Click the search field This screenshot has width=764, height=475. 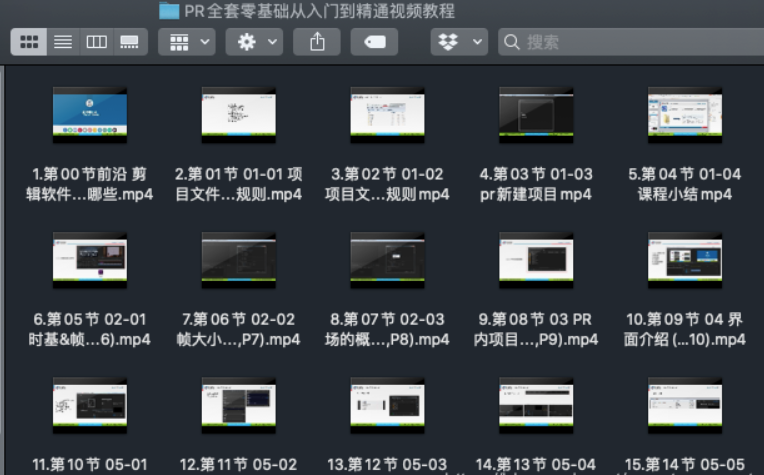631,42
